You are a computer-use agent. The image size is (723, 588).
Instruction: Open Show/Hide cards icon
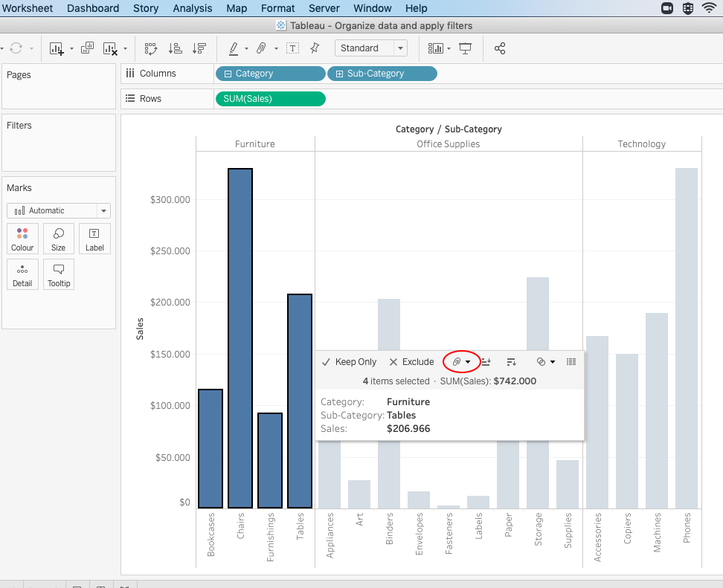coord(436,48)
